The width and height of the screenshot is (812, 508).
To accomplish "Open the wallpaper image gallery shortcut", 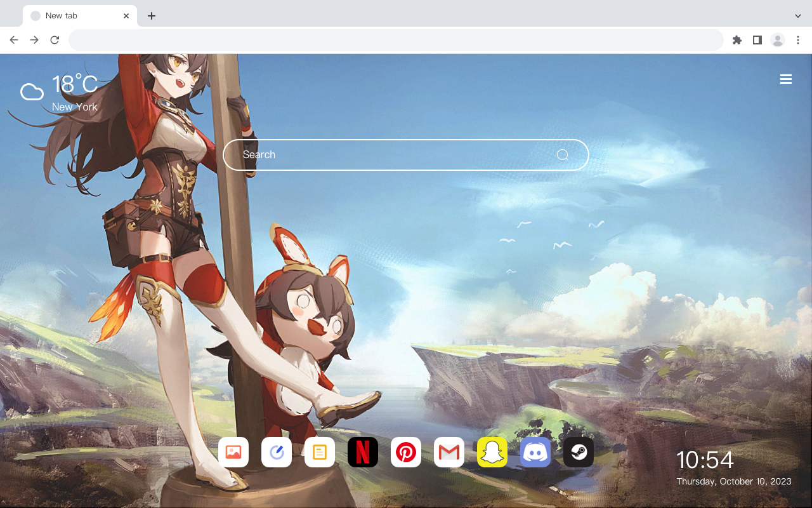I will [233, 452].
